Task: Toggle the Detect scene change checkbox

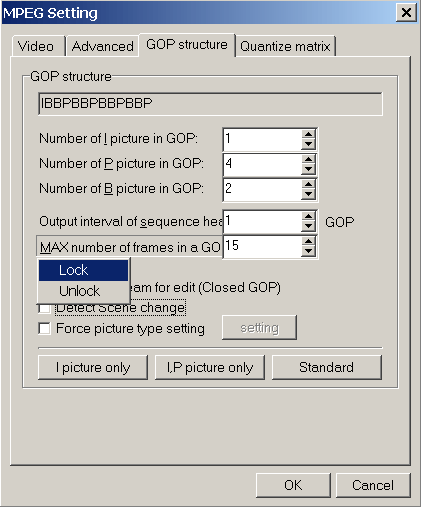Action: 44,308
